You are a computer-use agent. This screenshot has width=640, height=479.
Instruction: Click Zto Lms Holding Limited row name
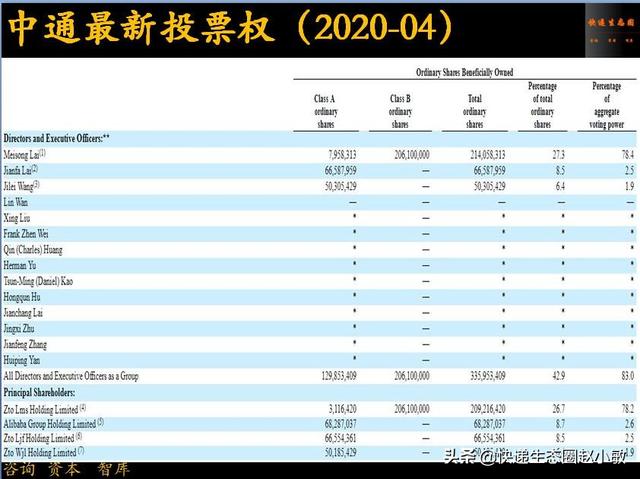click(45, 409)
